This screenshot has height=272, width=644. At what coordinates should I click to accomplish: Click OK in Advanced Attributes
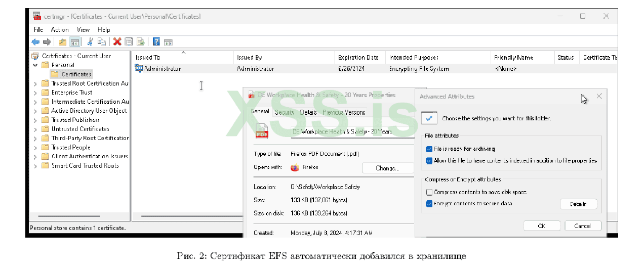pyautogui.click(x=542, y=226)
